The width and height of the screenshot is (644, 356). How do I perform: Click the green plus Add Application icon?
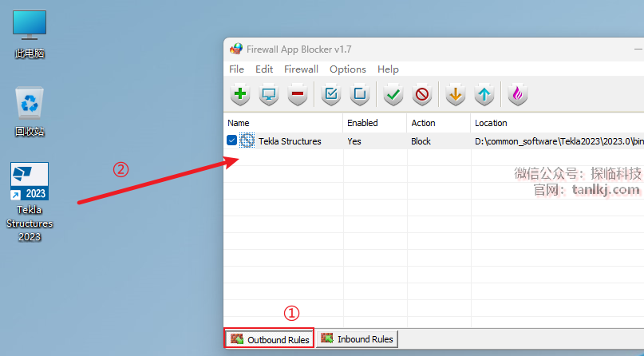point(240,94)
